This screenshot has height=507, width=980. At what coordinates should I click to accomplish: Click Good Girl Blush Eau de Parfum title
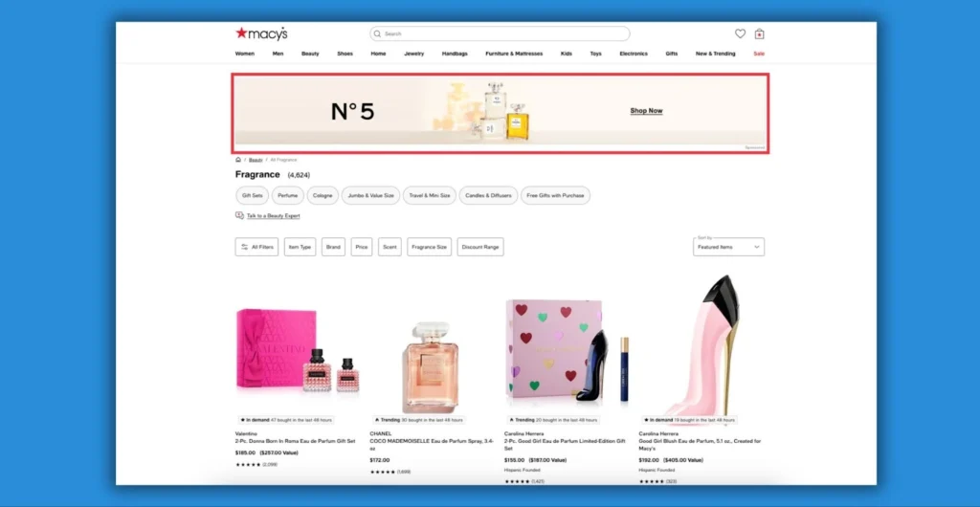click(x=700, y=445)
